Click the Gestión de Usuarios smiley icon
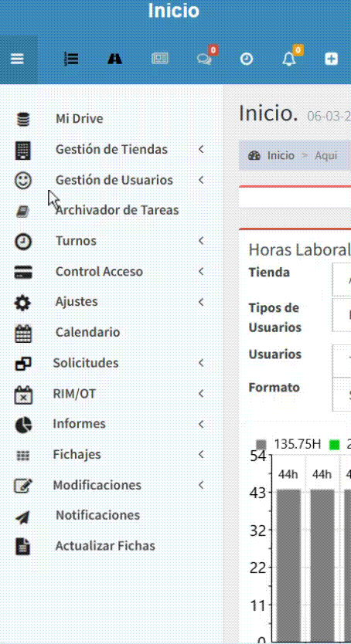This screenshot has width=351, height=644. point(23,180)
